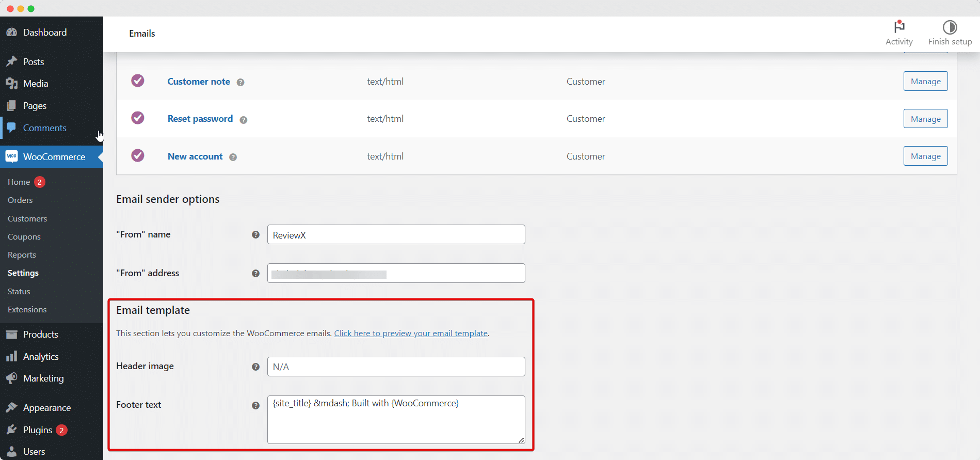Click enabled checkmark for New account email

pyautogui.click(x=138, y=155)
